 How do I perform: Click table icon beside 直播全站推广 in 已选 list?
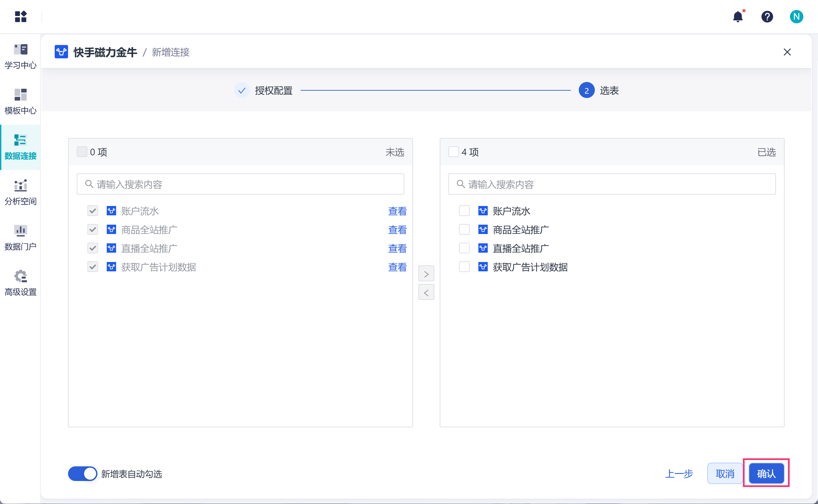(483, 248)
